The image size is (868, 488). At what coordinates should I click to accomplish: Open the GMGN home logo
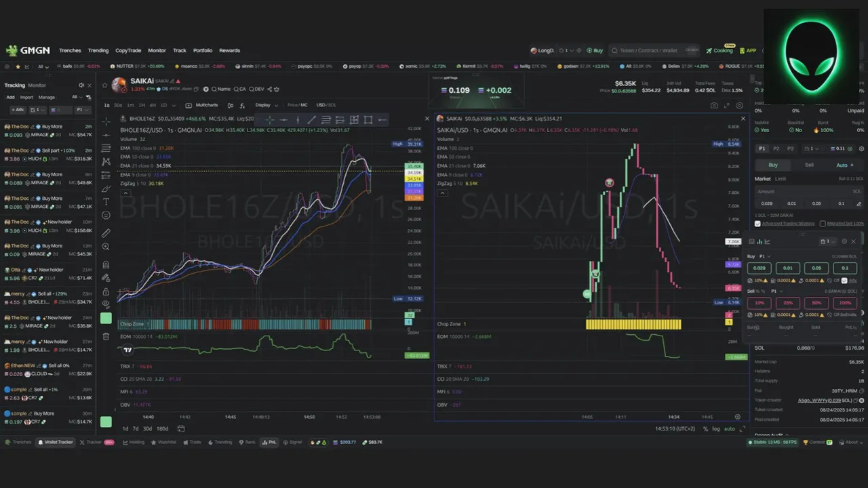pyautogui.click(x=28, y=50)
